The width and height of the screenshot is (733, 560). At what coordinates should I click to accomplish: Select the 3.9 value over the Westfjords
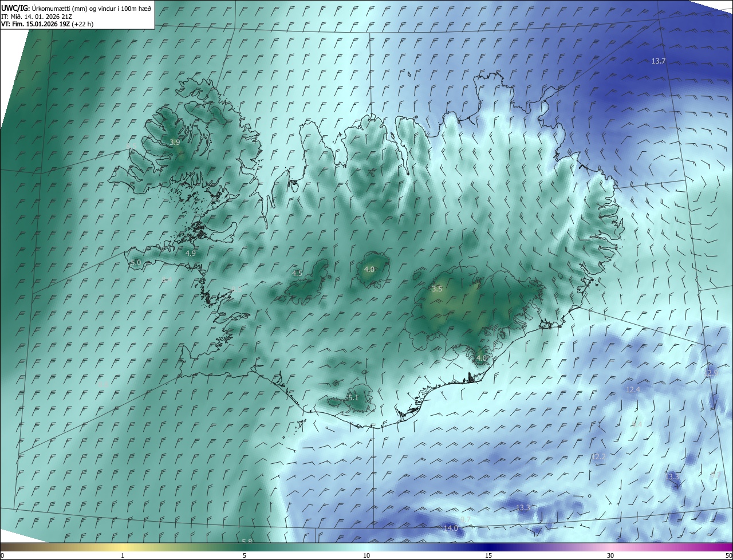pos(175,142)
